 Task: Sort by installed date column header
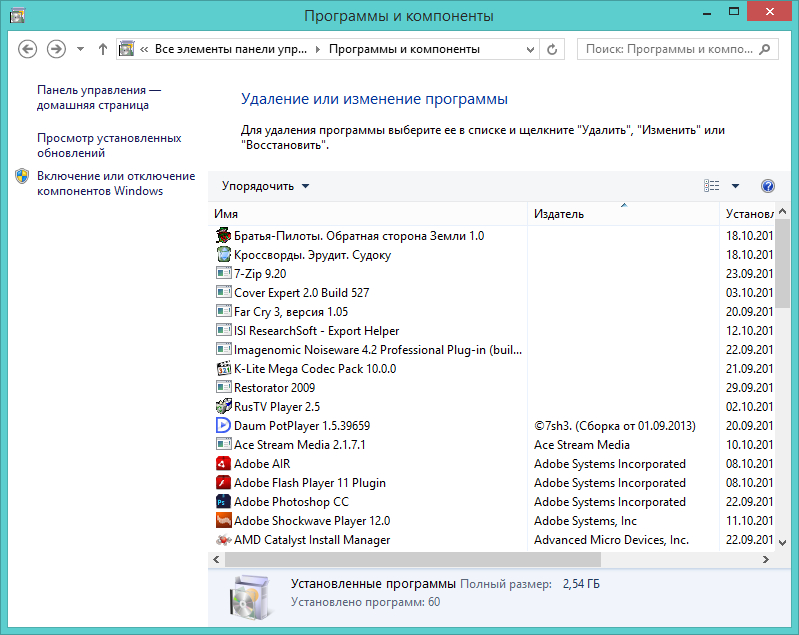click(748, 214)
